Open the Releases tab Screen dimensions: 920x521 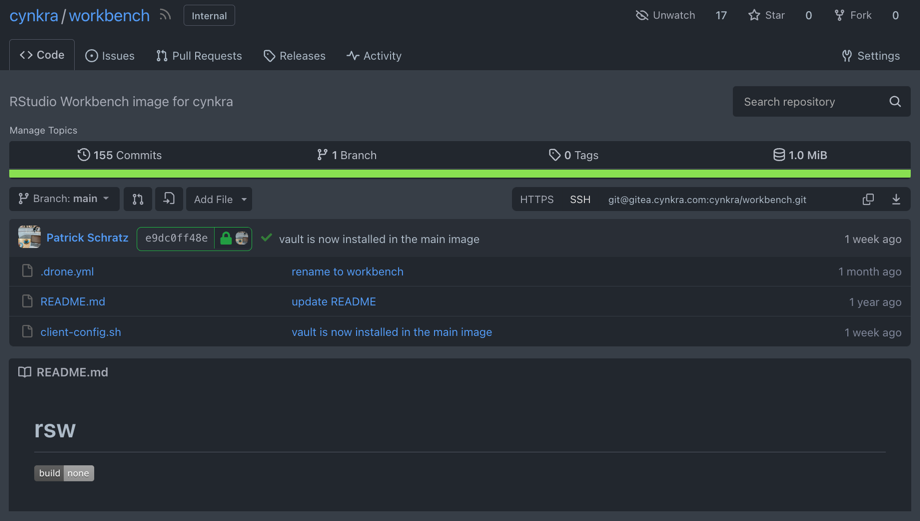tap(294, 56)
